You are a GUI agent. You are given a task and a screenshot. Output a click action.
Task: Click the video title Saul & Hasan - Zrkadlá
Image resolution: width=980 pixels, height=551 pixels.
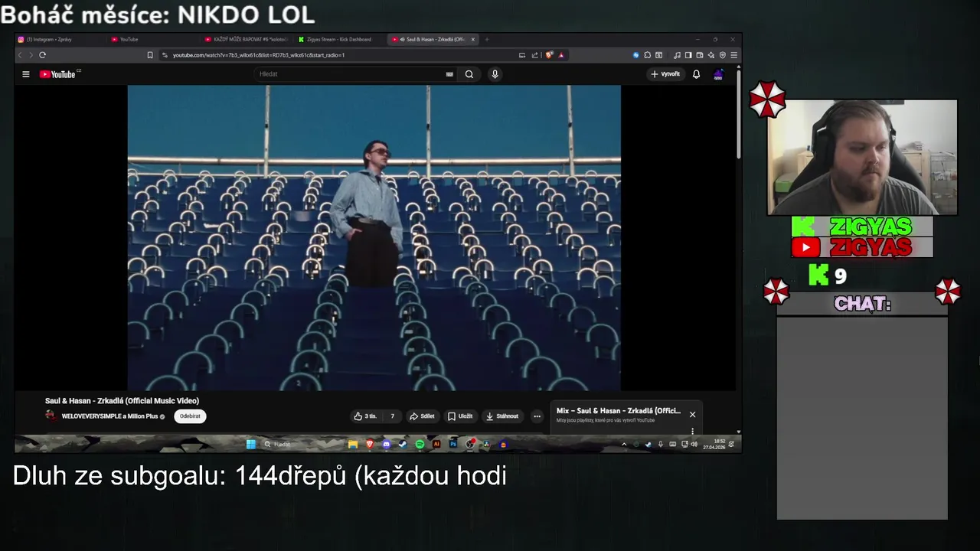(x=122, y=401)
